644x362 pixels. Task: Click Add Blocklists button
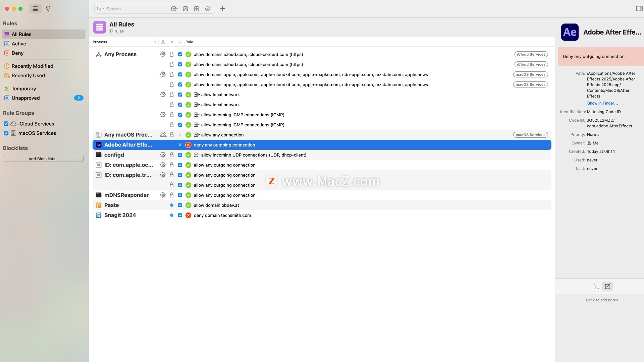click(44, 159)
